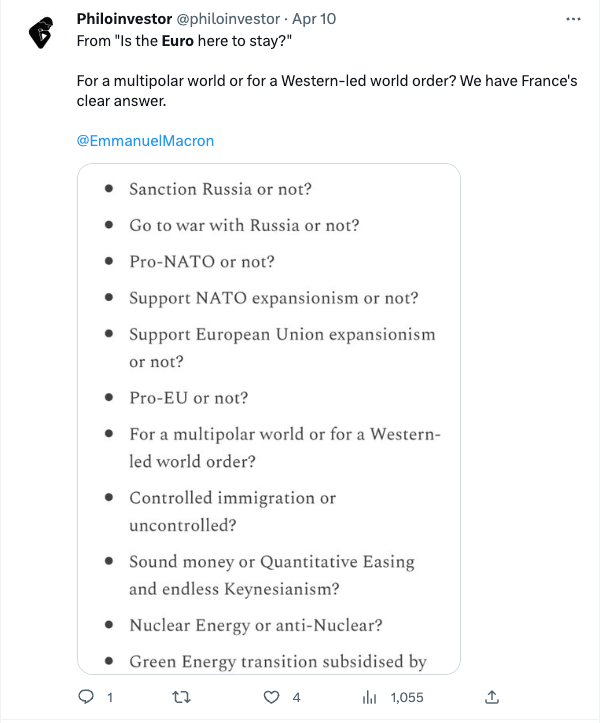Click the 'Nuclear Energy or anti-Nuclear?' line in image

[x=256, y=626]
